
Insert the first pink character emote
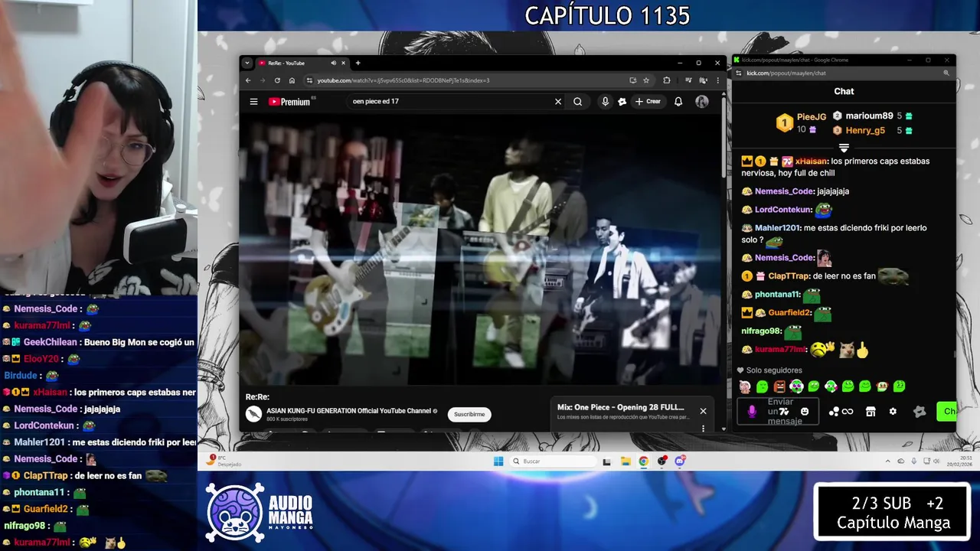click(x=745, y=386)
